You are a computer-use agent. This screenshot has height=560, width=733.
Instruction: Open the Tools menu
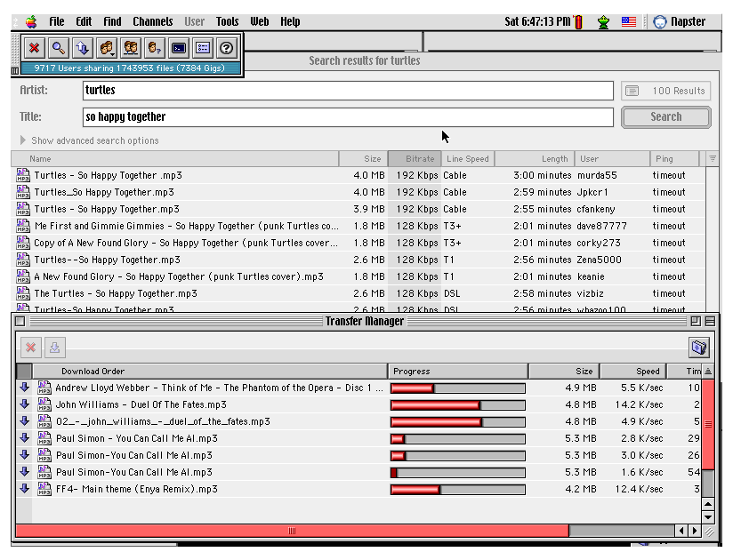227,22
